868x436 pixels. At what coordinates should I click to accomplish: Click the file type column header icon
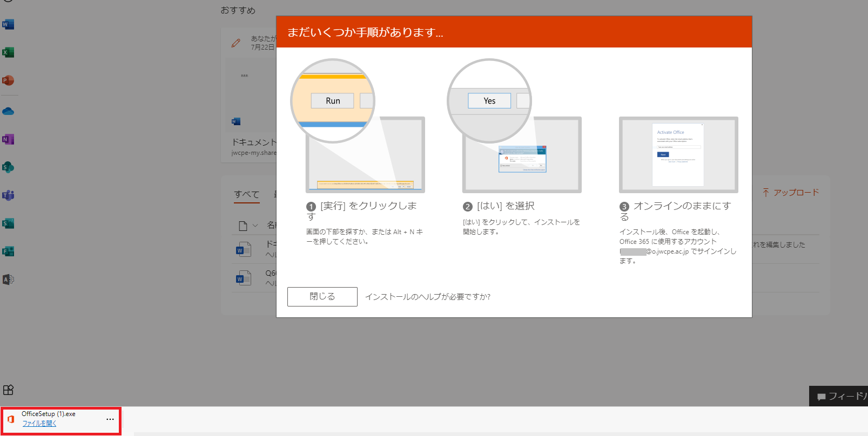pyautogui.click(x=243, y=226)
